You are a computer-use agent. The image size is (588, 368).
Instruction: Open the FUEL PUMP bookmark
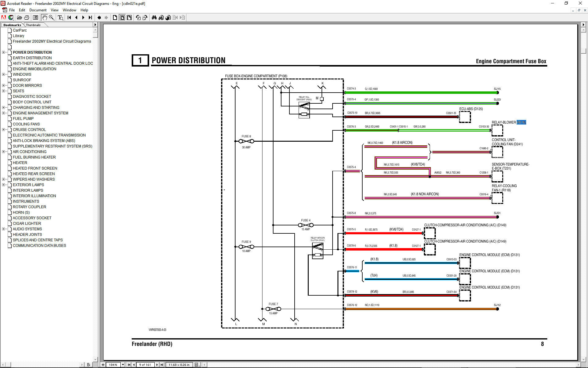(x=23, y=119)
